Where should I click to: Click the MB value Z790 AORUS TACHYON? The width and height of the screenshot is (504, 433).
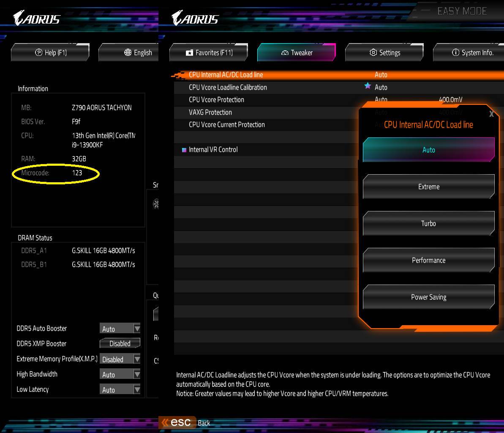click(101, 108)
